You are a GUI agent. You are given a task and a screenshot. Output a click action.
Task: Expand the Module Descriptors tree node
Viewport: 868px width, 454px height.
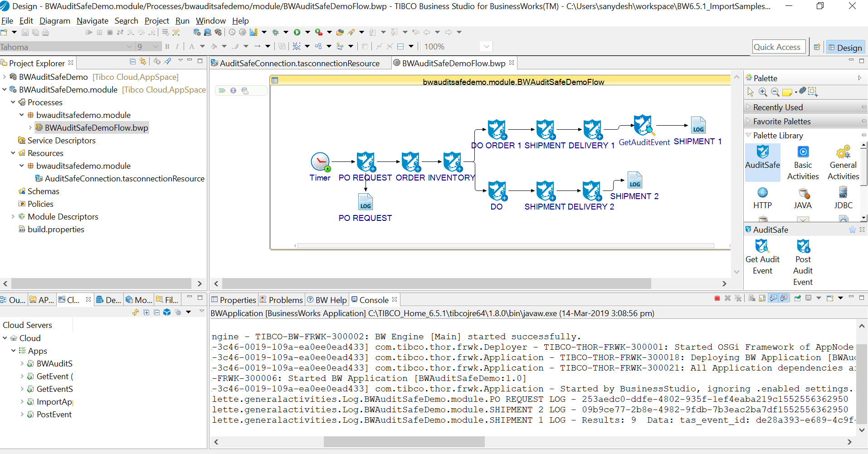tap(13, 217)
